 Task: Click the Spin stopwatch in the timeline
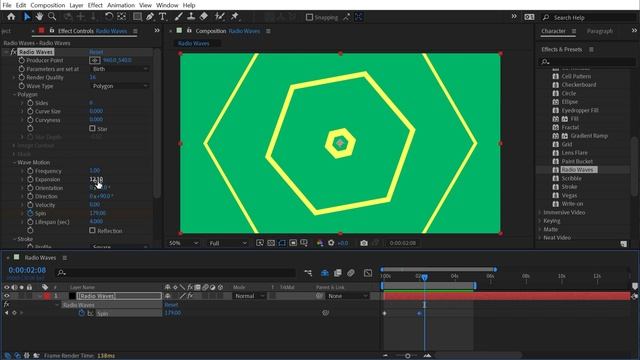[81, 313]
